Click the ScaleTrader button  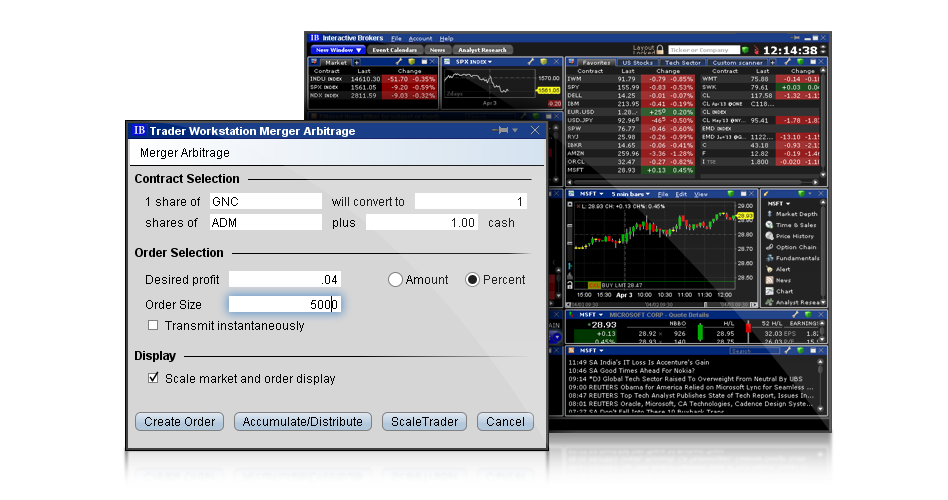[x=425, y=422]
